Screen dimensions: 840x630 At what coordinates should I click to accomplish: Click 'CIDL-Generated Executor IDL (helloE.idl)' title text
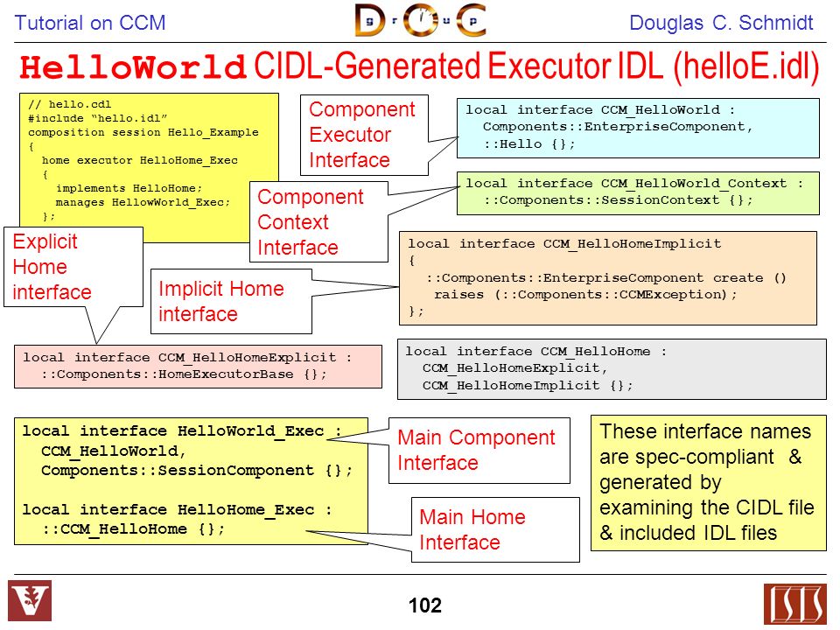tap(536, 67)
